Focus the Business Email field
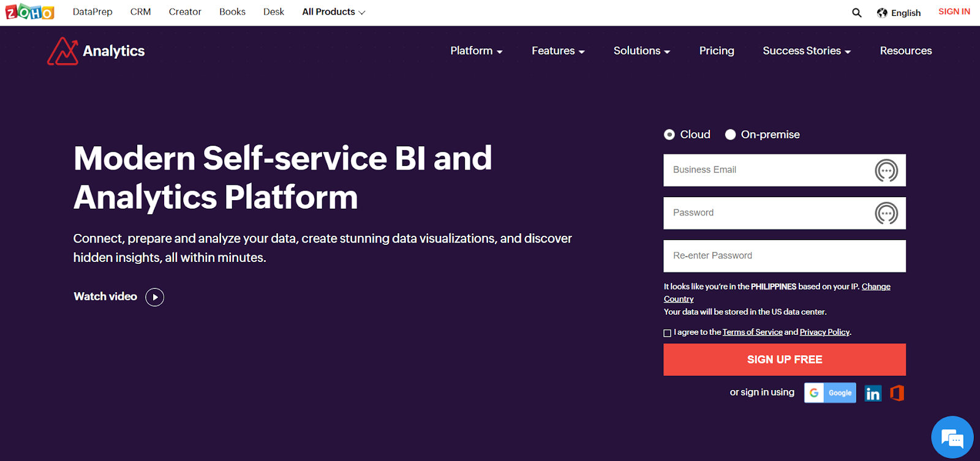The image size is (980, 461). [785, 170]
